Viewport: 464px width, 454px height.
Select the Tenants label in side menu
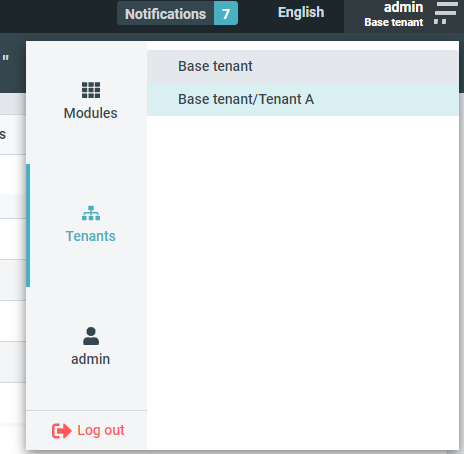tap(91, 236)
